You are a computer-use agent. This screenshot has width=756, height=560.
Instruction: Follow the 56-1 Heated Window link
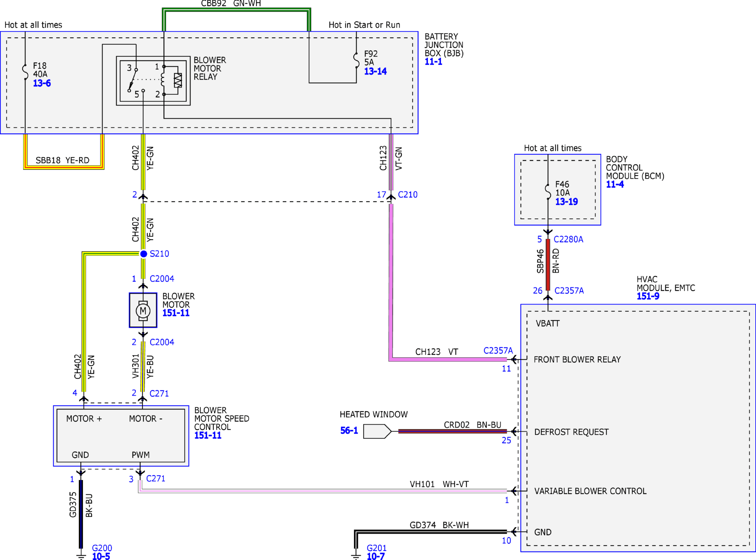tap(349, 431)
